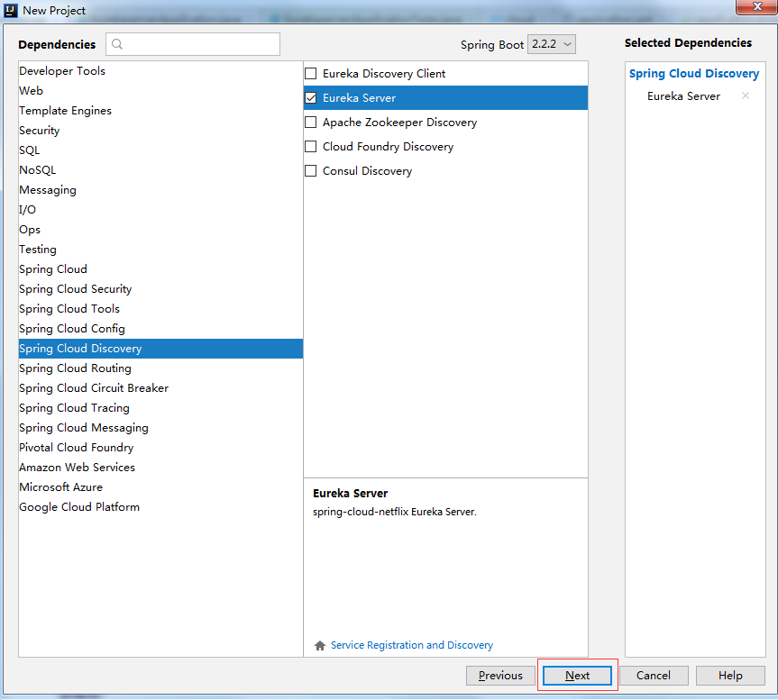Focus the dependencies search field
Viewport: 778px width, 700px height.
[x=193, y=44]
